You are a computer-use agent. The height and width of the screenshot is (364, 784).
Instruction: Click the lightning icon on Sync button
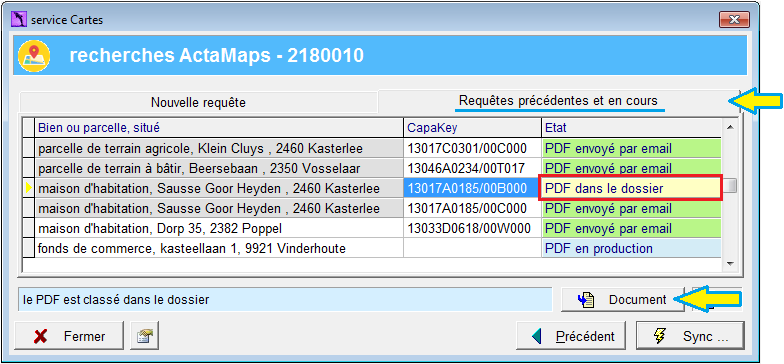click(660, 336)
